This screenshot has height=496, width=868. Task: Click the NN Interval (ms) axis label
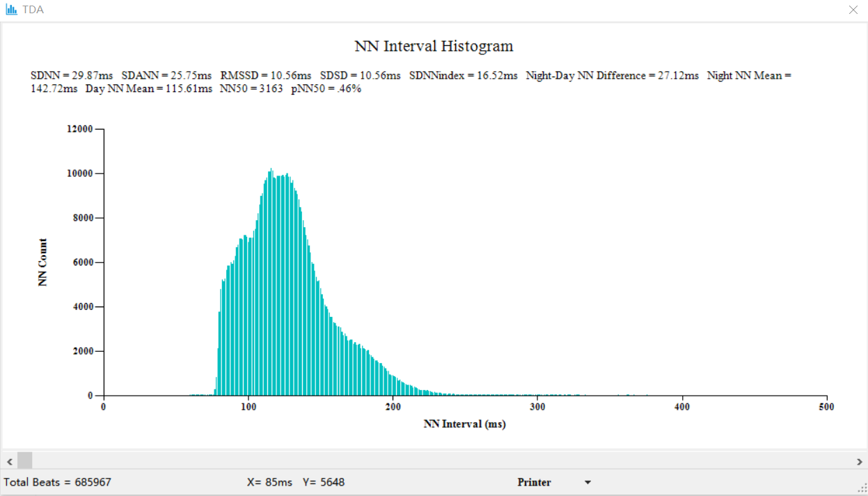pos(464,424)
